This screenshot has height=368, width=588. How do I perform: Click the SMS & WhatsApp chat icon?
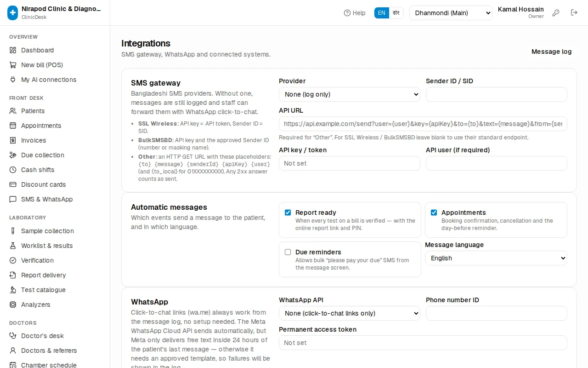tap(13, 199)
